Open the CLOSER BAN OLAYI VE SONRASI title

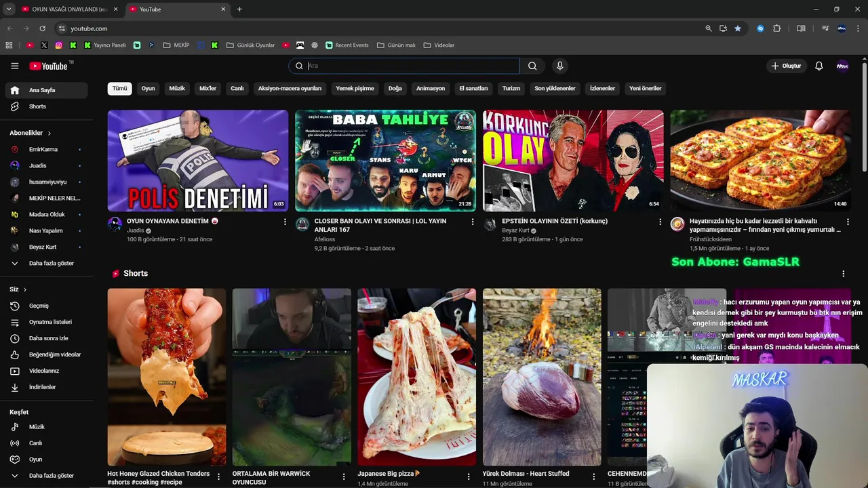[x=380, y=225]
